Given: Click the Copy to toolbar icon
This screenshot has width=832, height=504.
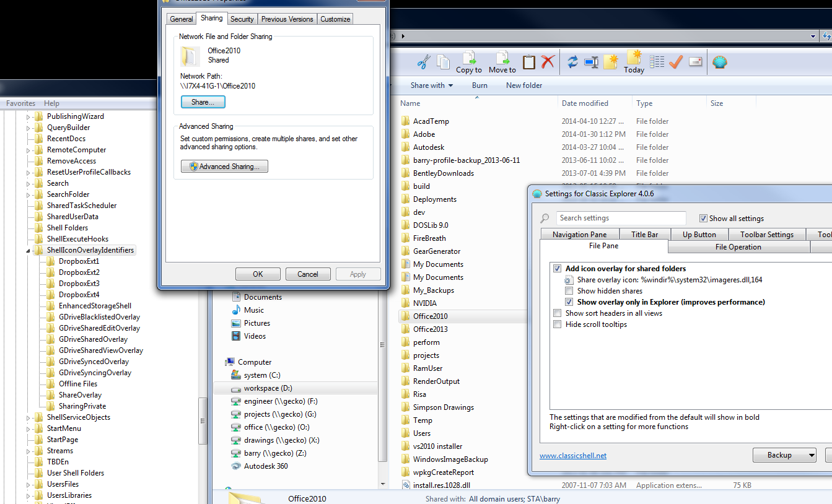Looking at the screenshot, I should click(x=469, y=62).
